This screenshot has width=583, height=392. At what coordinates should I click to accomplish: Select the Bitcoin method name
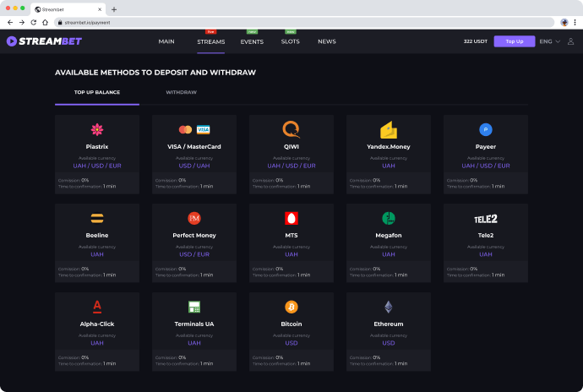291,324
